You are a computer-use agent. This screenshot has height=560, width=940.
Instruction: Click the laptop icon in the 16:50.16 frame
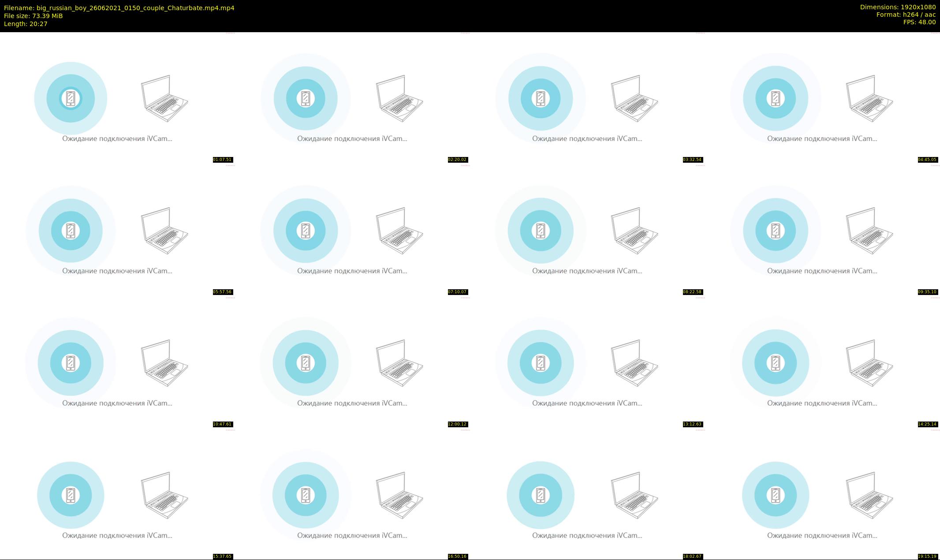399,495
